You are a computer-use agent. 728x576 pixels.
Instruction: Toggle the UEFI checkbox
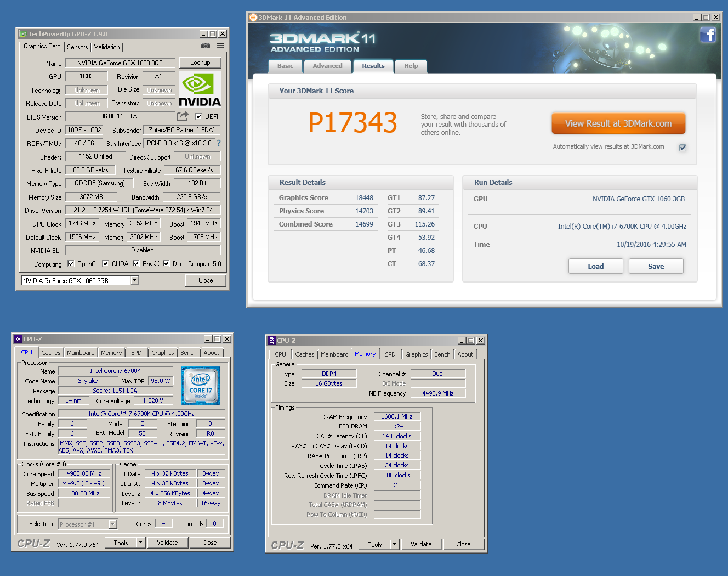click(x=198, y=116)
